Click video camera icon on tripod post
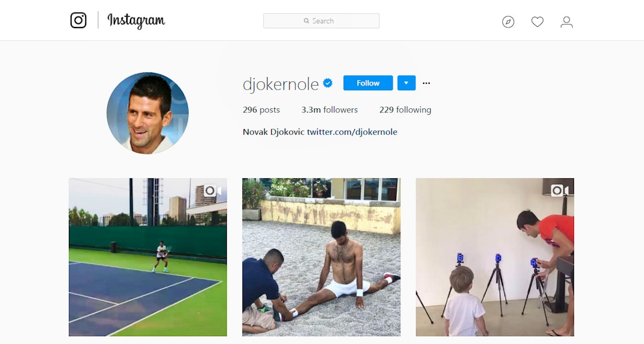The width and height of the screenshot is (644, 344). [x=560, y=190]
